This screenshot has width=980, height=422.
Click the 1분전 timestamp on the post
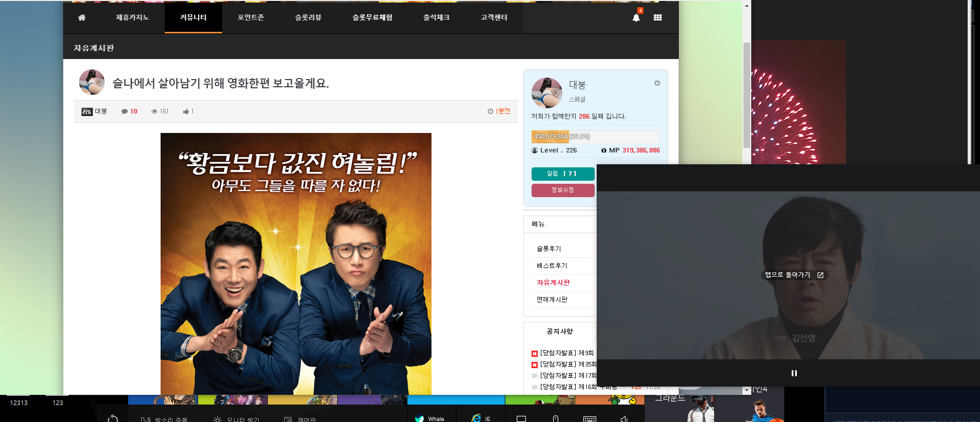point(503,111)
